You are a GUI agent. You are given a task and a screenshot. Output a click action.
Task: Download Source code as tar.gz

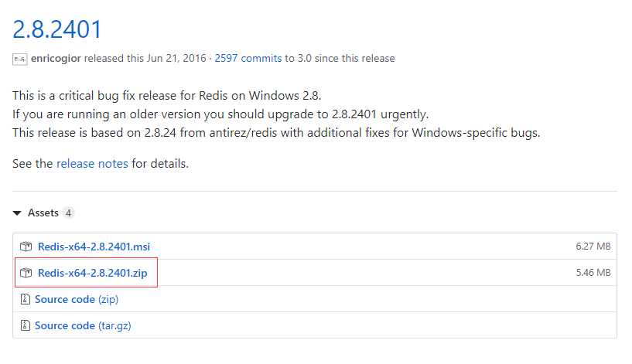pyautogui.click(x=83, y=325)
